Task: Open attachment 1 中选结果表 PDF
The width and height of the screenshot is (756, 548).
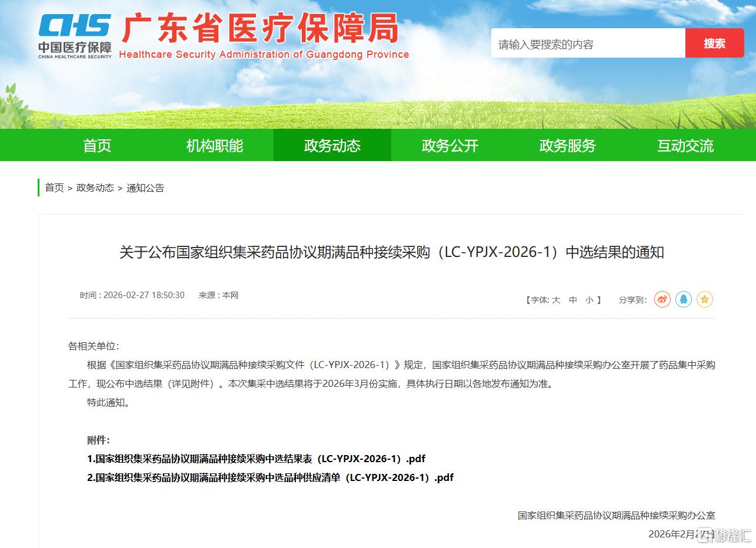Action: (257, 459)
